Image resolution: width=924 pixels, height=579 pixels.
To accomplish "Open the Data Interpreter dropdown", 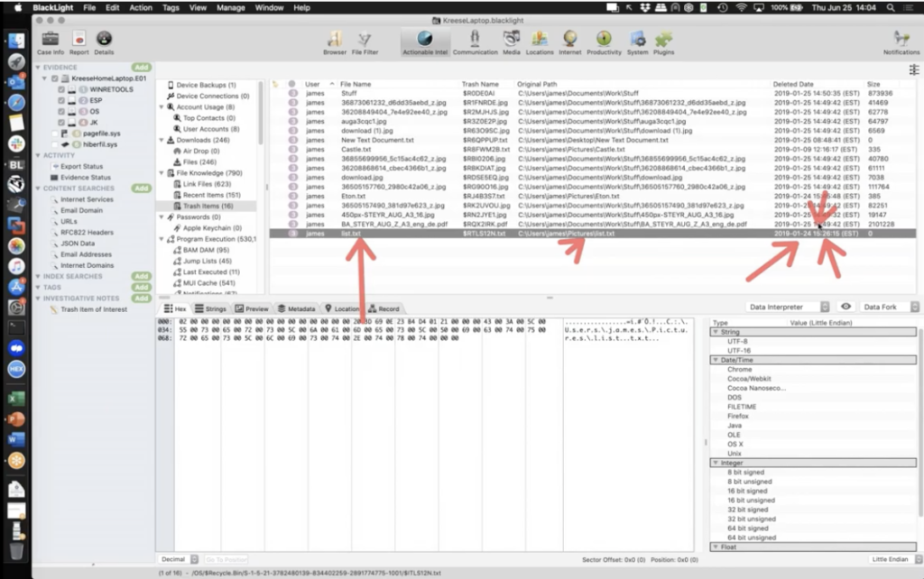I will point(787,307).
